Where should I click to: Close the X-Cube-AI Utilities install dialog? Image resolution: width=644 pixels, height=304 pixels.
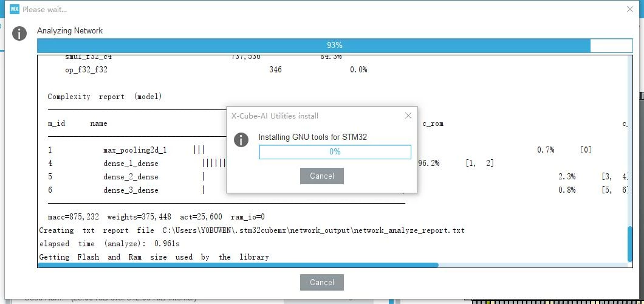(x=408, y=116)
